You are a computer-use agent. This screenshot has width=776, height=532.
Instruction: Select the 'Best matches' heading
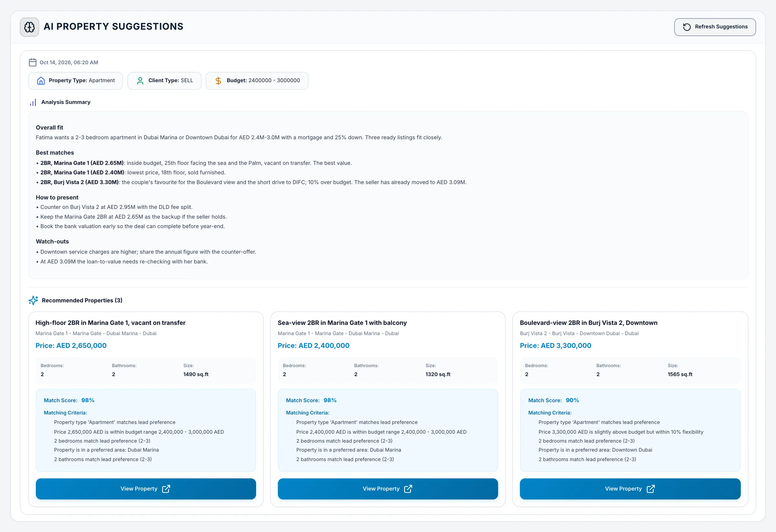[55, 153]
